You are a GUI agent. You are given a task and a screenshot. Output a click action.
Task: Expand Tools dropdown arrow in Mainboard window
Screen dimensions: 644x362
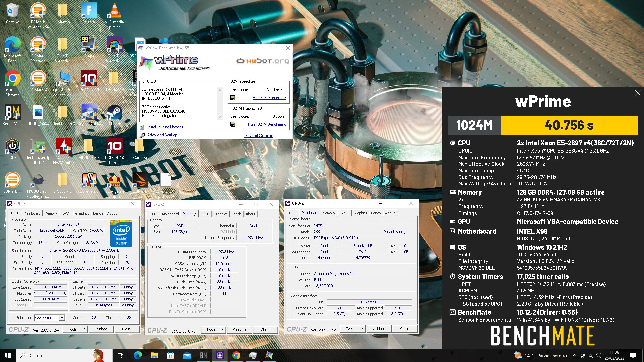click(x=362, y=329)
